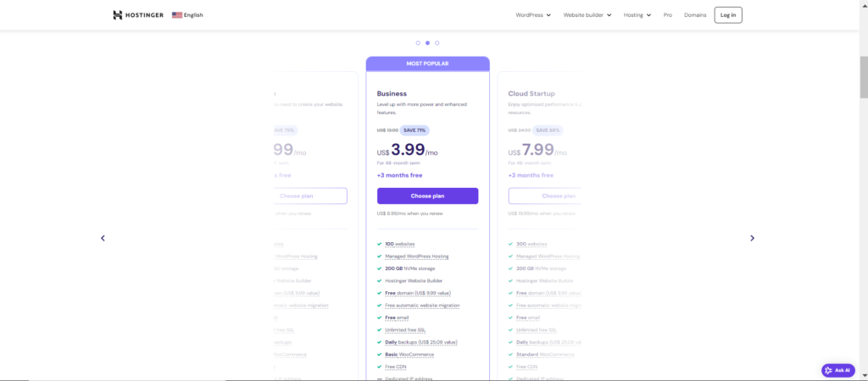Click 100 websites feature in Business

(400, 244)
